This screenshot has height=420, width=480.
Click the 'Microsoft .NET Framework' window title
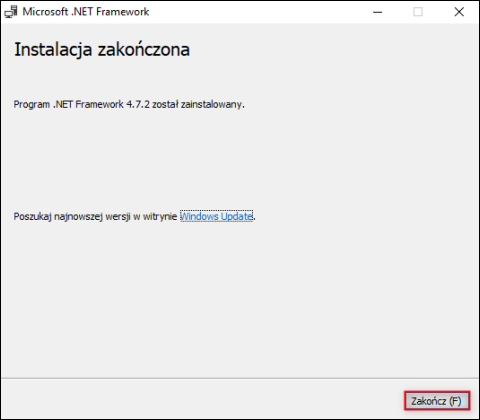click(x=86, y=12)
